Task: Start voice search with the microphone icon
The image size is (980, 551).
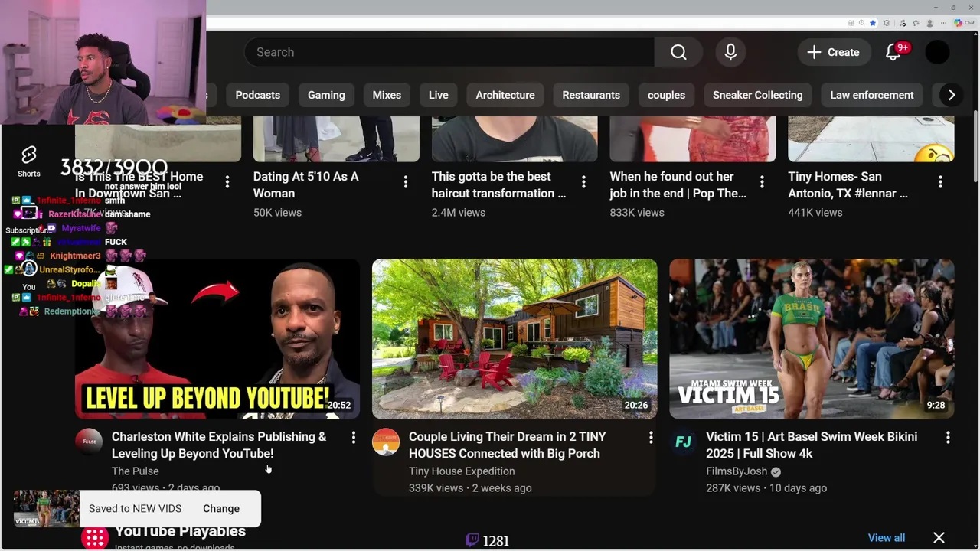Action: (730, 52)
